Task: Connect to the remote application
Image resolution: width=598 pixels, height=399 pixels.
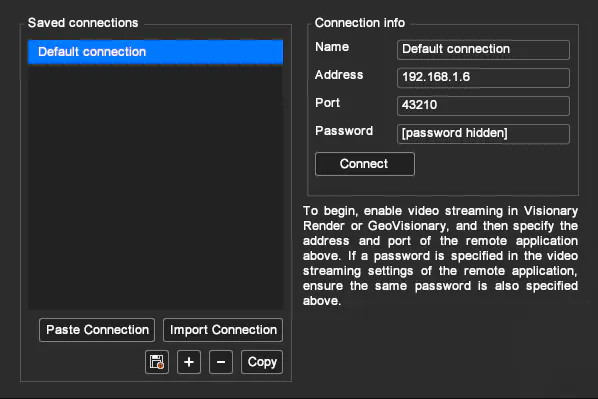Action: pos(365,164)
